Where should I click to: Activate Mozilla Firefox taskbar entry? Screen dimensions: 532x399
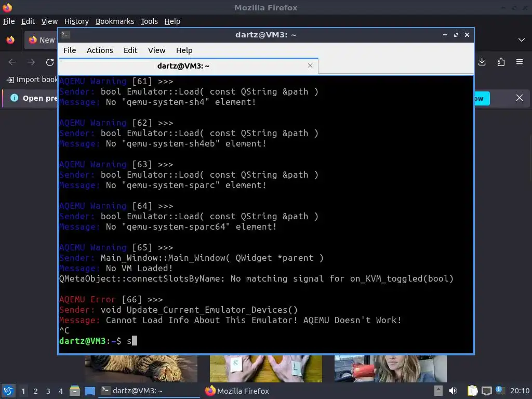[x=237, y=391]
